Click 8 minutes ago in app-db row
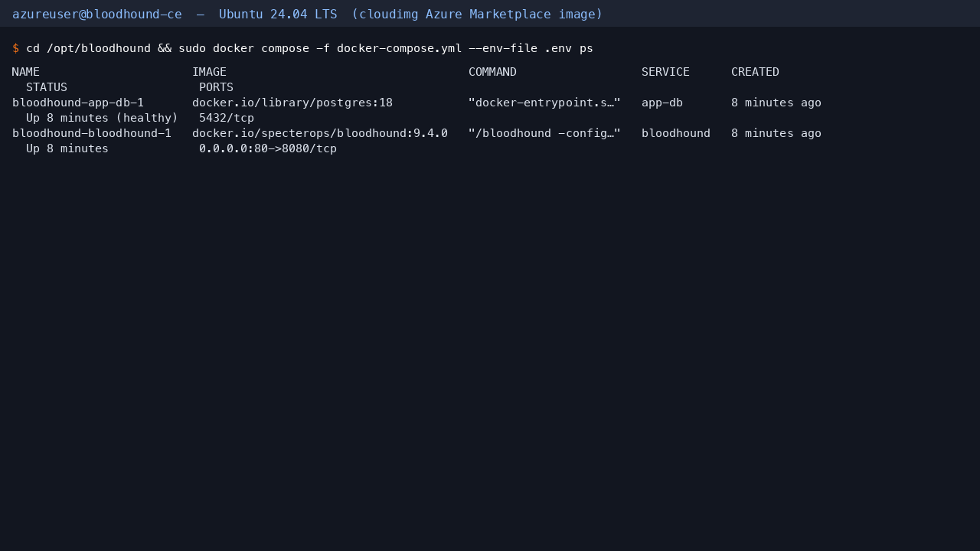 pos(776,103)
